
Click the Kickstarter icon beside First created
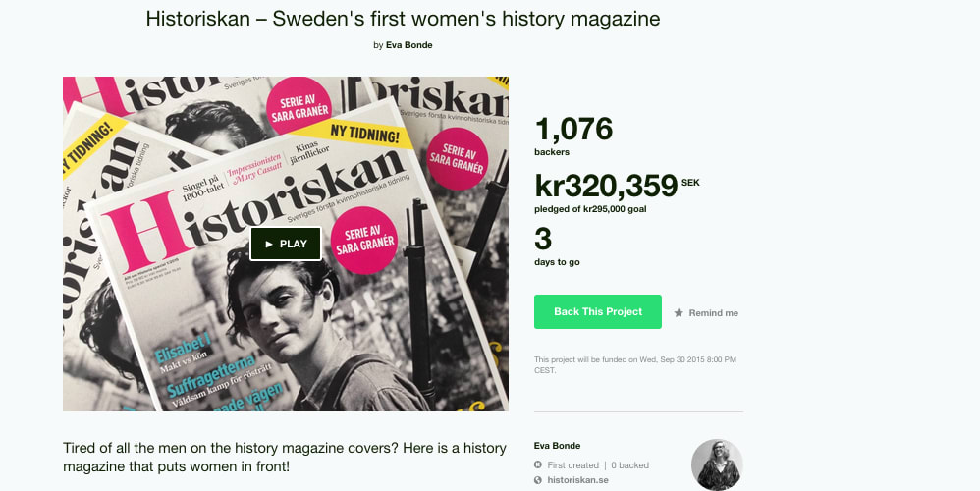(x=538, y=464)
